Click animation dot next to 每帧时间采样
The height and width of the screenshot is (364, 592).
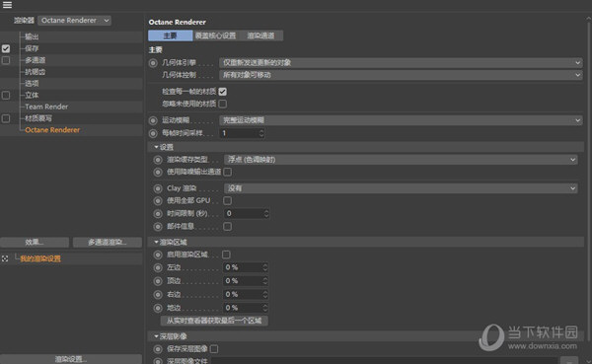coord(153,133)
